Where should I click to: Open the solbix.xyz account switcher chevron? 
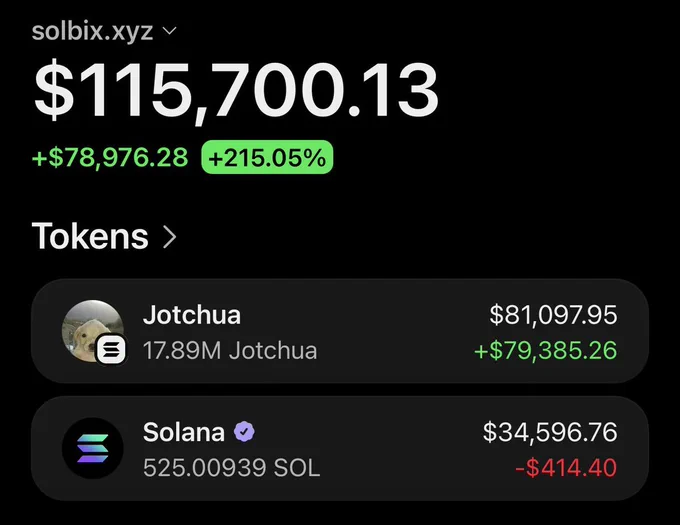pyautogui.click(x=169, y=31)
